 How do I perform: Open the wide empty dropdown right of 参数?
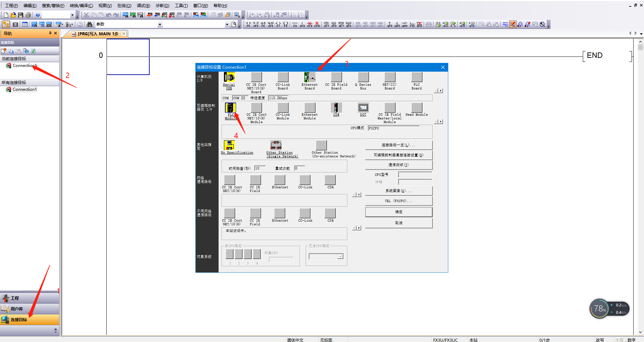click(227, 25)
